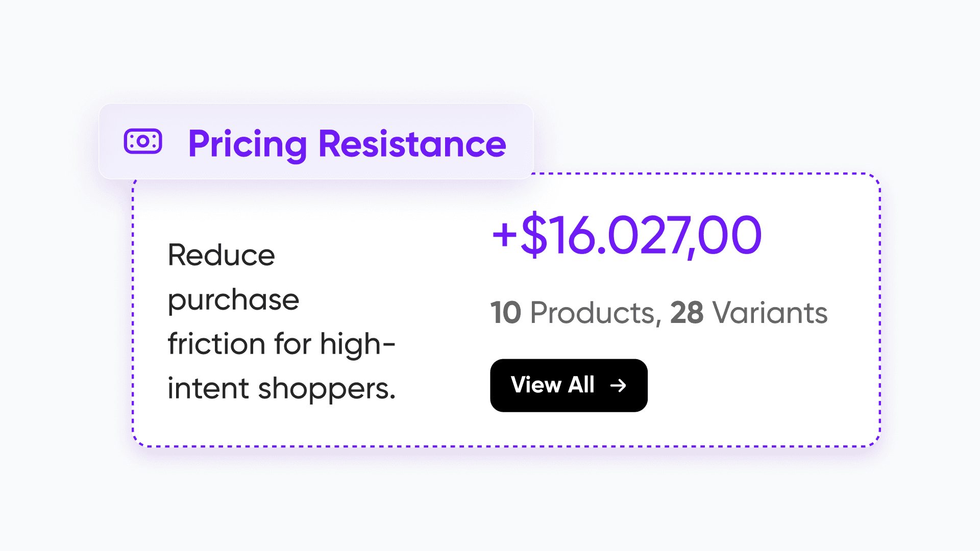Click the bold number 10
The width and height of the screenshot is (980, 551).
506,312
